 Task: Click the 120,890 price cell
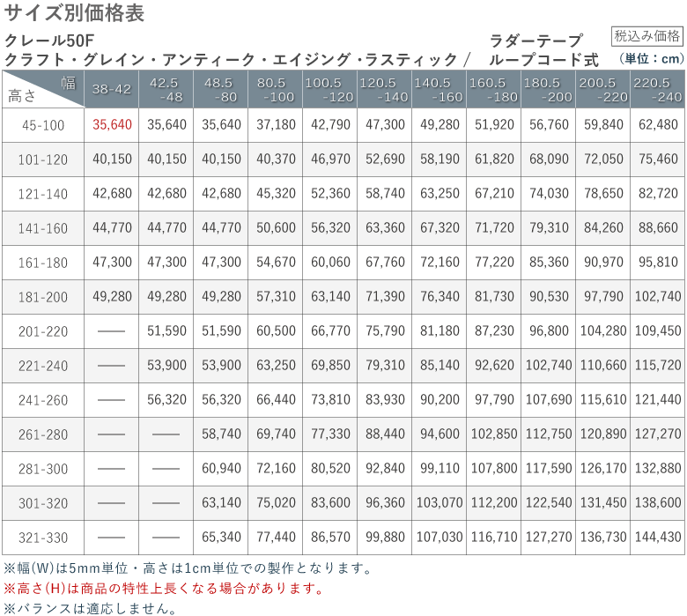coord(602,434)
